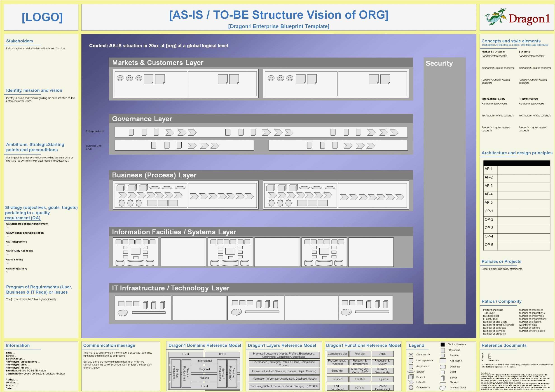The image size is (555, 392).
Task: Click the Function icon in the legend
Action: pos(443,355)
